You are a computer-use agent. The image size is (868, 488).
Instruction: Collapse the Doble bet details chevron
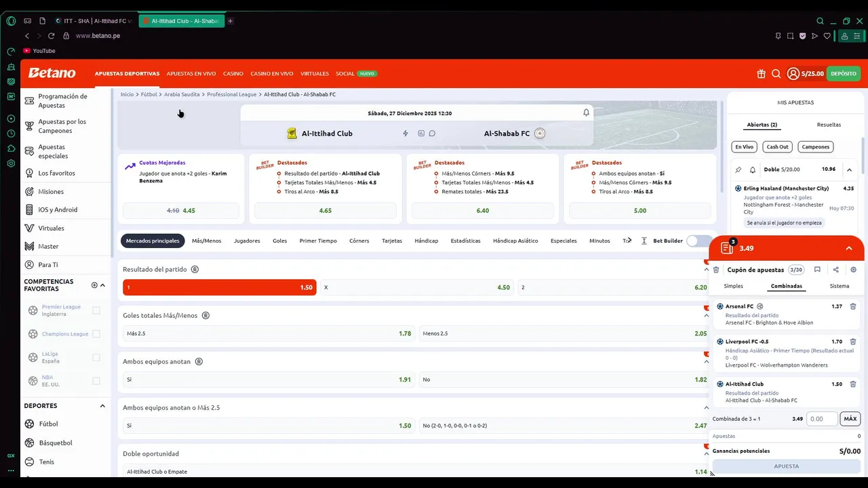(849, 169)
